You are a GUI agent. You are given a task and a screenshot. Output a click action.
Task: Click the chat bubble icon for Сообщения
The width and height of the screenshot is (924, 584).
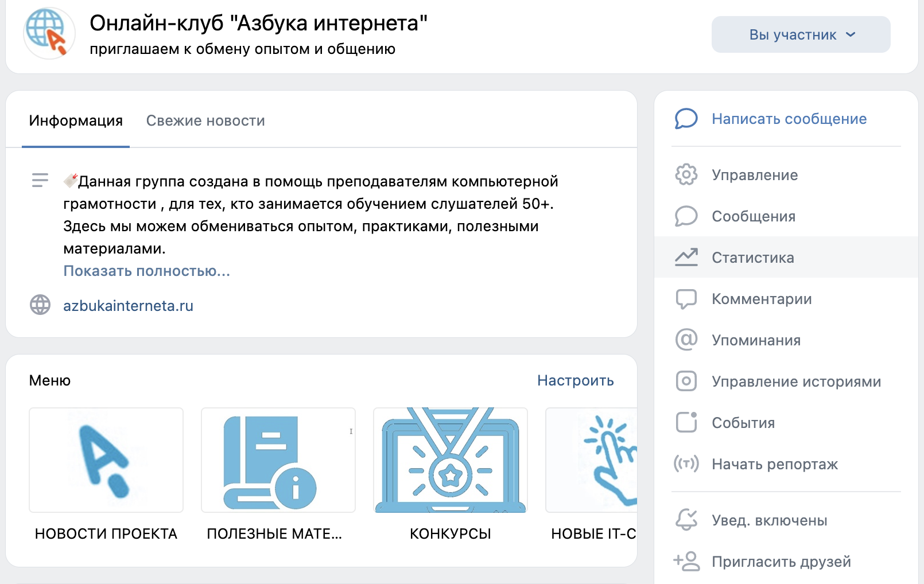pos(686,216)
